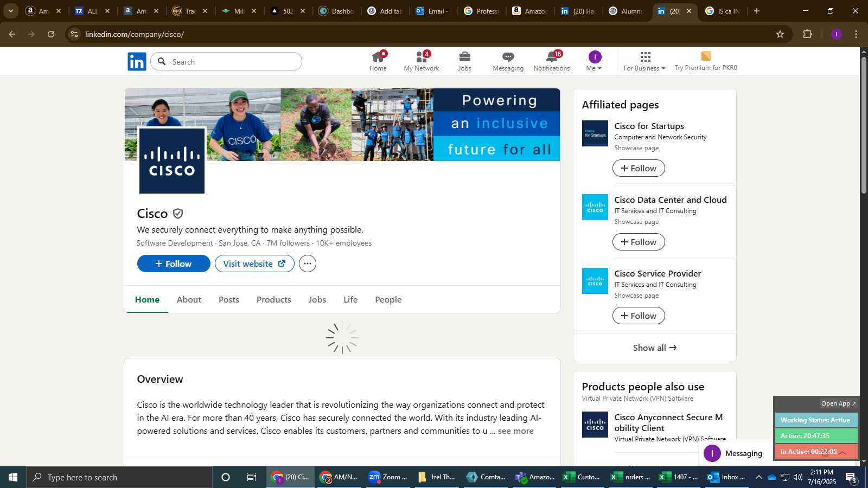
Task: Go back in browser history
Action: tap(12, 34)
